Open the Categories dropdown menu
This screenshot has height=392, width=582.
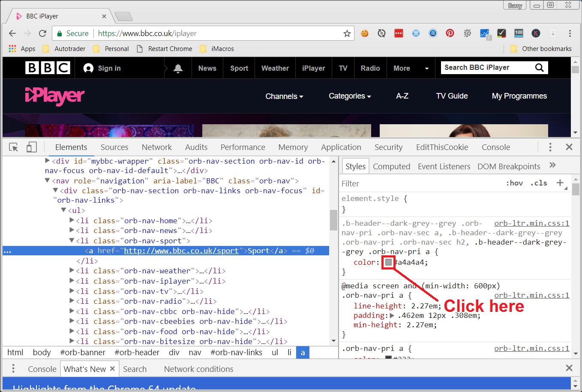350,96
